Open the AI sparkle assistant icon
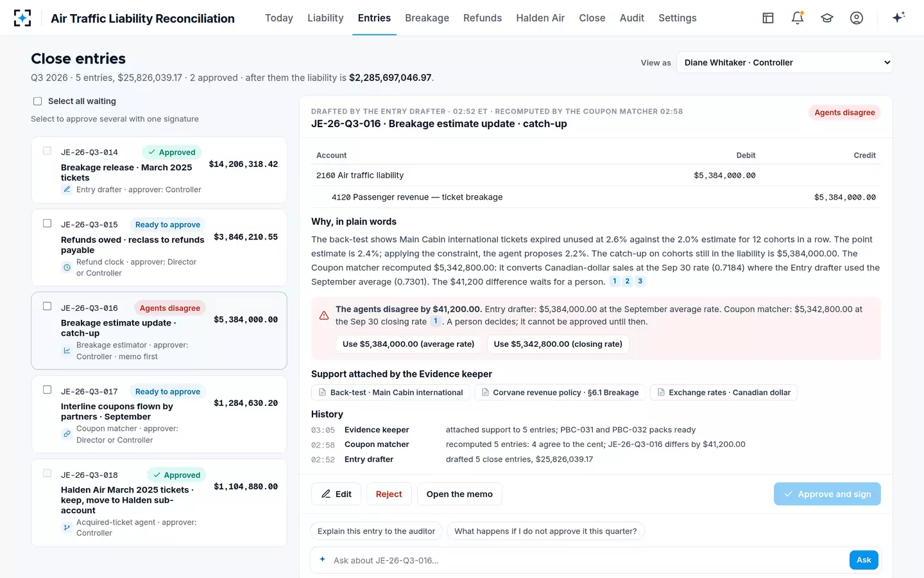Screen dimensions: 924x578 click(x=898, y=18)
